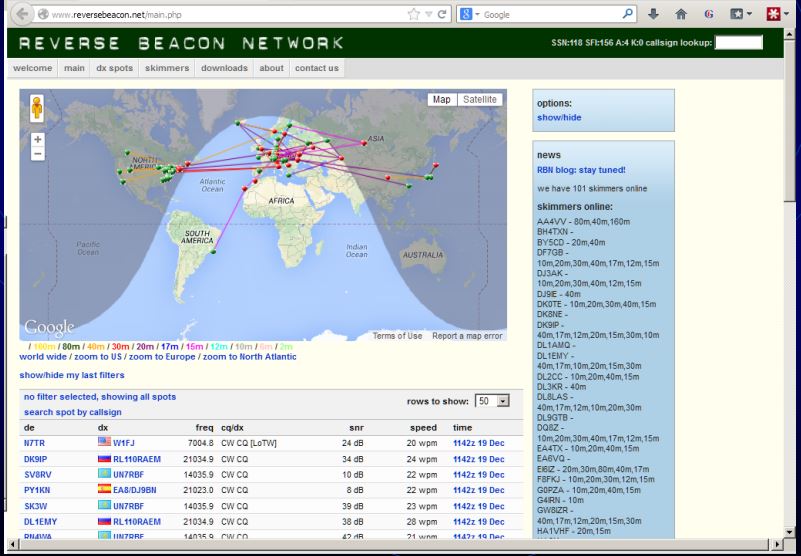Bookmark this page with the star icon
Screen dimensions: 801x556
(414, 14)
